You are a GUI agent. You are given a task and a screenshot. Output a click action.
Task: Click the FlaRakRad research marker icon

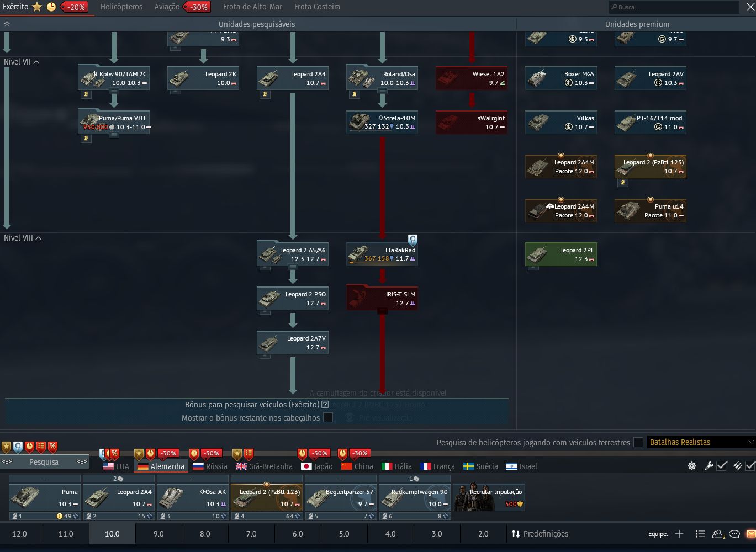[x=413, y=240]
